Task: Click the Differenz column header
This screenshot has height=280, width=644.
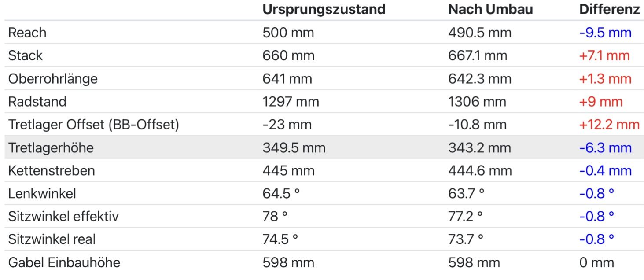Action: (x=609, y=10)
